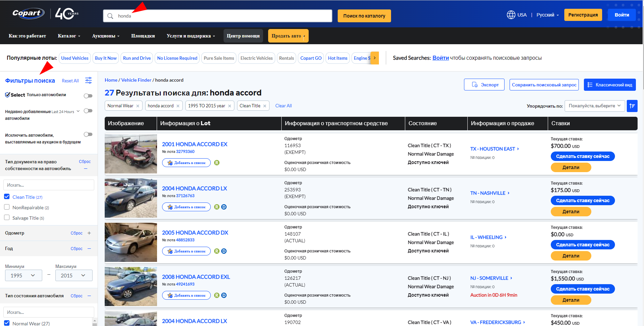The image size is (644, 326).
Task: Expand the Odometer filter section
Action: pos(89,233)
